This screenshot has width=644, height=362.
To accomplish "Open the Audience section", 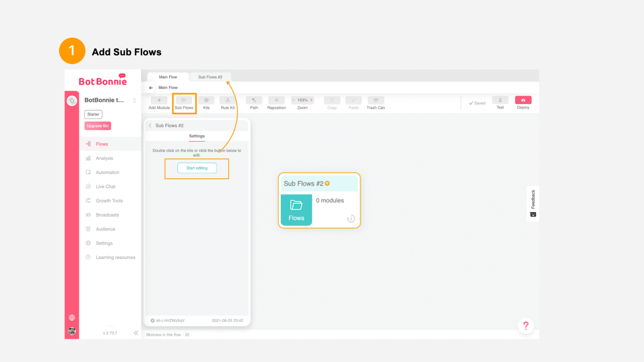I will (106, 229).
